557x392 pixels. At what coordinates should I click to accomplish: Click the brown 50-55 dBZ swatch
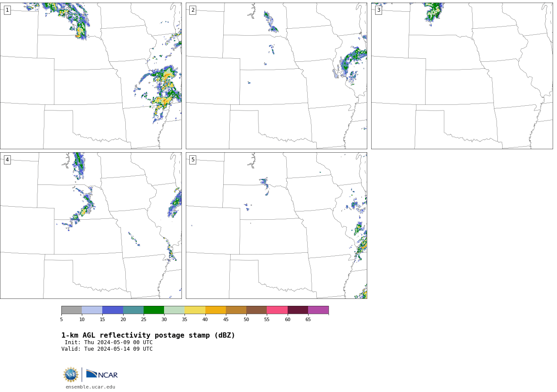pyautogui.click(x=256, y=310)
